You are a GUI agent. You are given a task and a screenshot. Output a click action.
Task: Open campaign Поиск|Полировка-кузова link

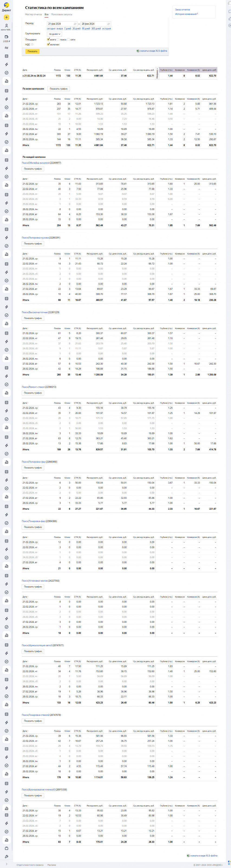click(x=35, y=238)
